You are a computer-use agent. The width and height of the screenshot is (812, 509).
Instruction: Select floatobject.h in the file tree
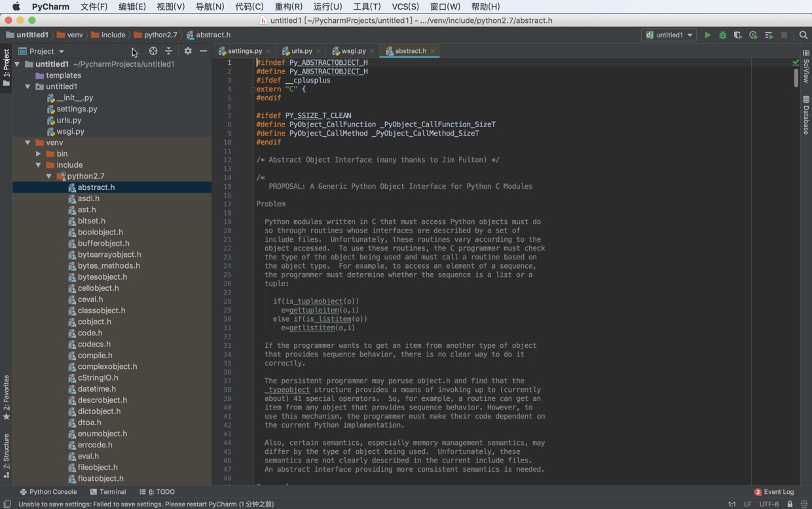pos(101,479)
